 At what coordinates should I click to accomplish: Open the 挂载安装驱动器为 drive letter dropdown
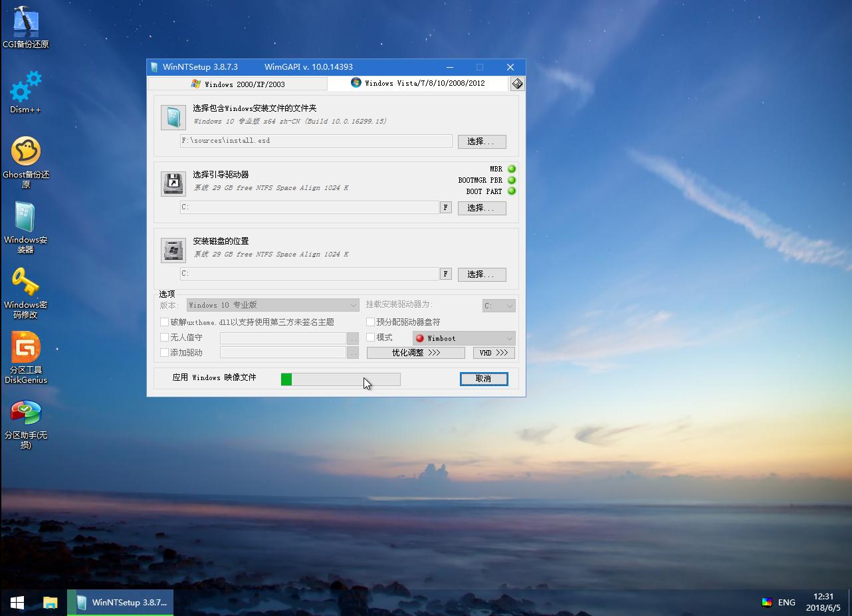[498, 306]
